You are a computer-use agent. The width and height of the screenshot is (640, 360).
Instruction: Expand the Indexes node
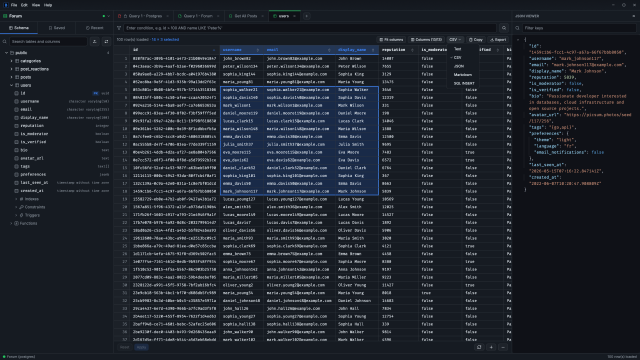click(x=16, y=199)
